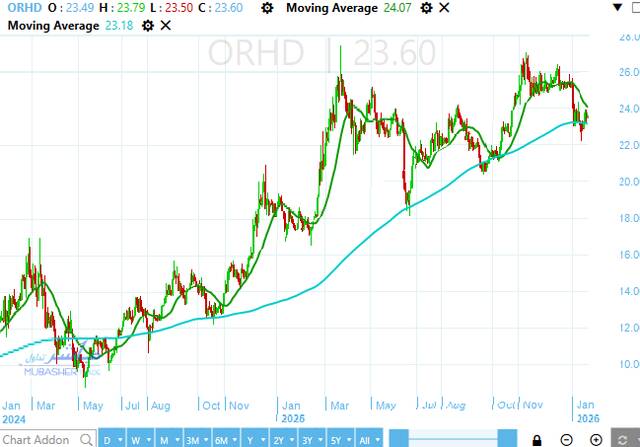Zoom out with the minus icon

(x=566, y=439)
